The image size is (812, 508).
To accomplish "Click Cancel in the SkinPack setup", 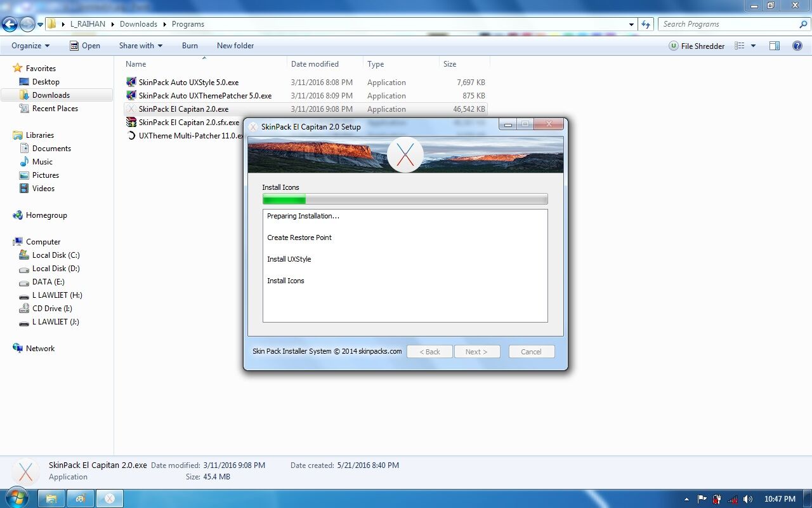I will click(x=532, y=352).
